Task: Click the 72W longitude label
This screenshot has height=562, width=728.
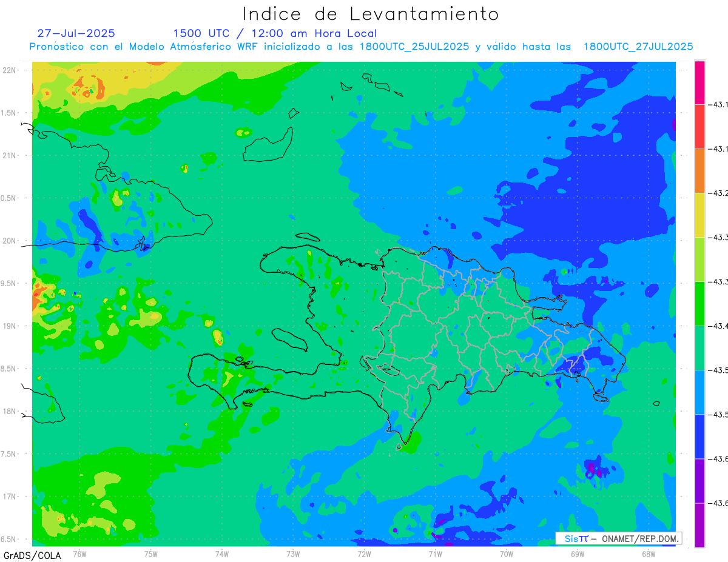Action: pyautogui.click(x=364, y=554)
